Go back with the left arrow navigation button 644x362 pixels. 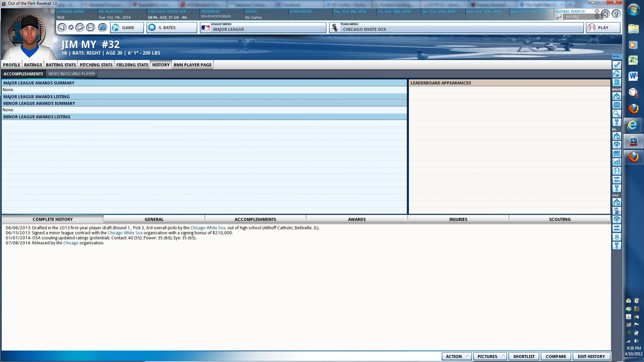tap(62, 28)
